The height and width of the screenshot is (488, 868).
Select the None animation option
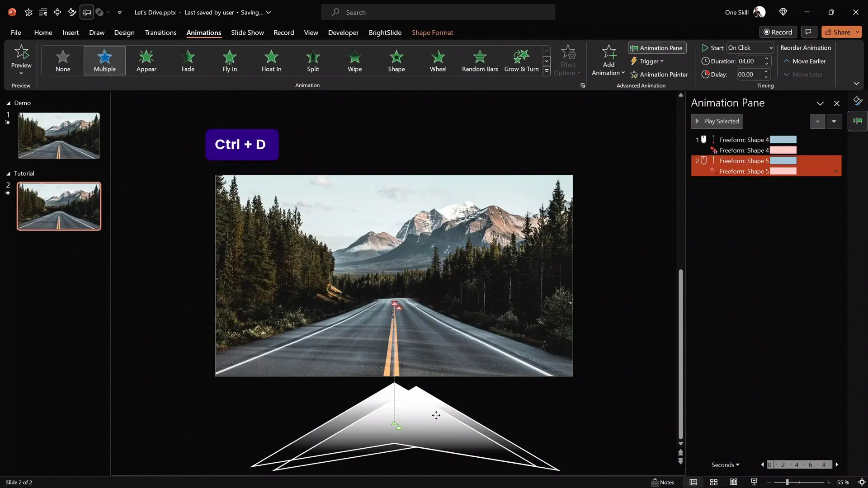coord(63,61)
